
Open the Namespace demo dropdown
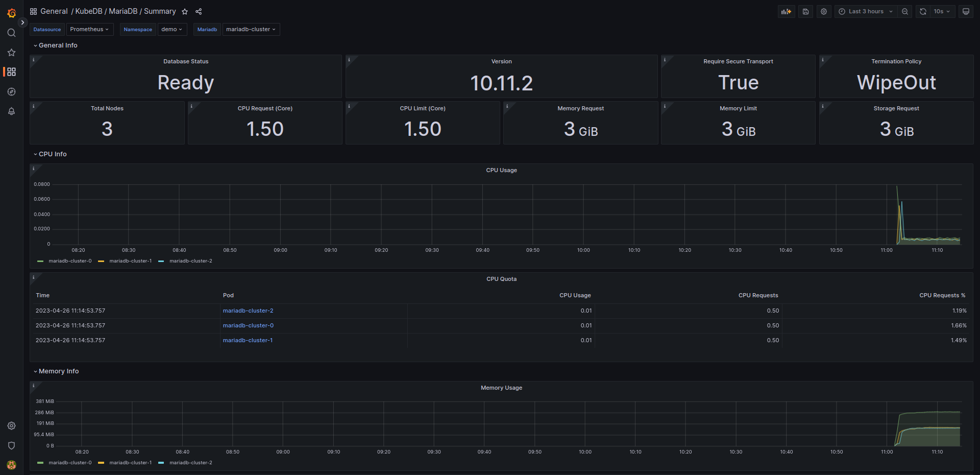172,29
